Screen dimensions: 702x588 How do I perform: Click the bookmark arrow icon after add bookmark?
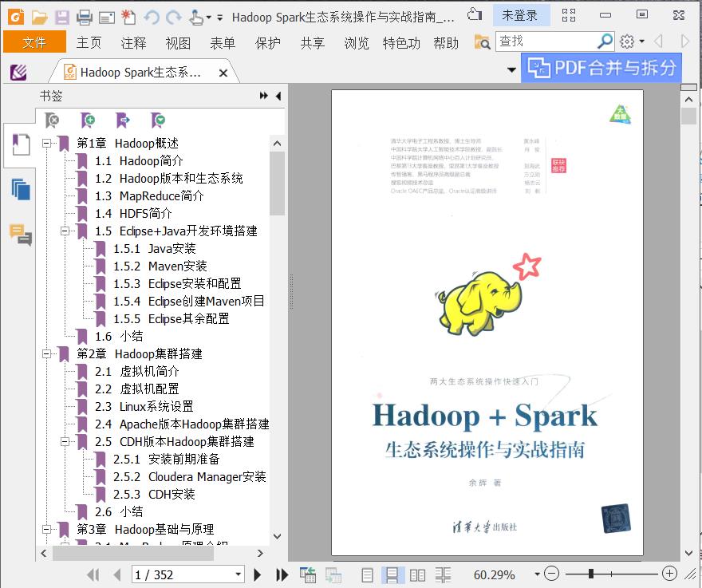[123, 120]
